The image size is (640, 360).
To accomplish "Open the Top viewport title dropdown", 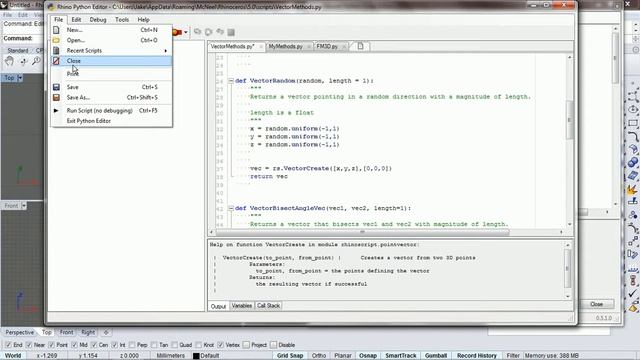I will pos(20,78).
